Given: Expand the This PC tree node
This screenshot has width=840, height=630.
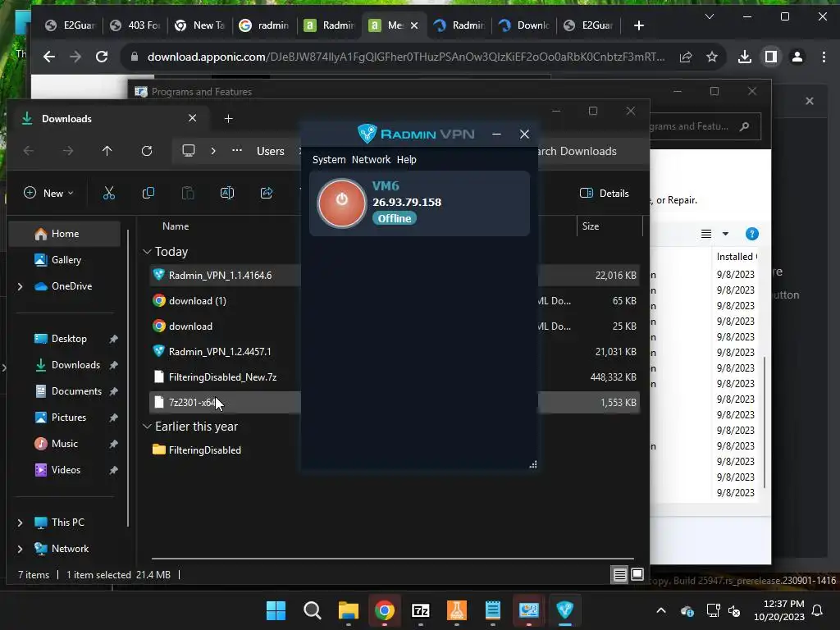Looking at the screenshot, I should click(20, 523).
